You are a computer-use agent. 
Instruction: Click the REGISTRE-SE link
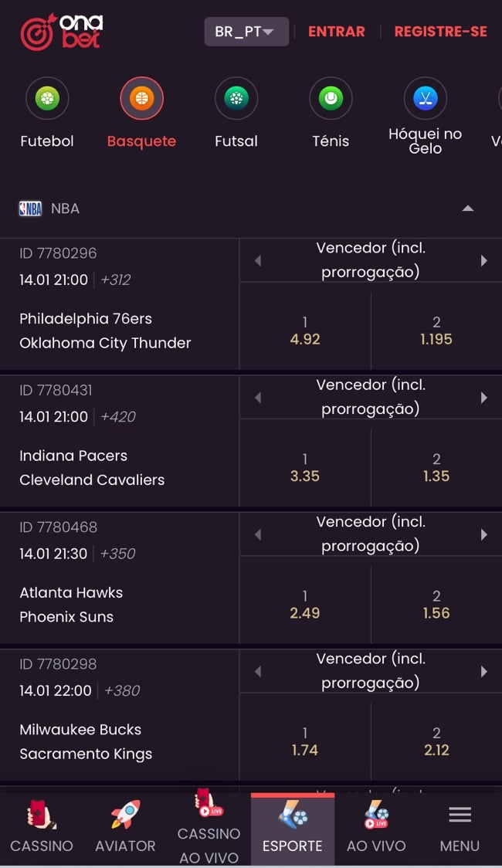pos(440,31)
